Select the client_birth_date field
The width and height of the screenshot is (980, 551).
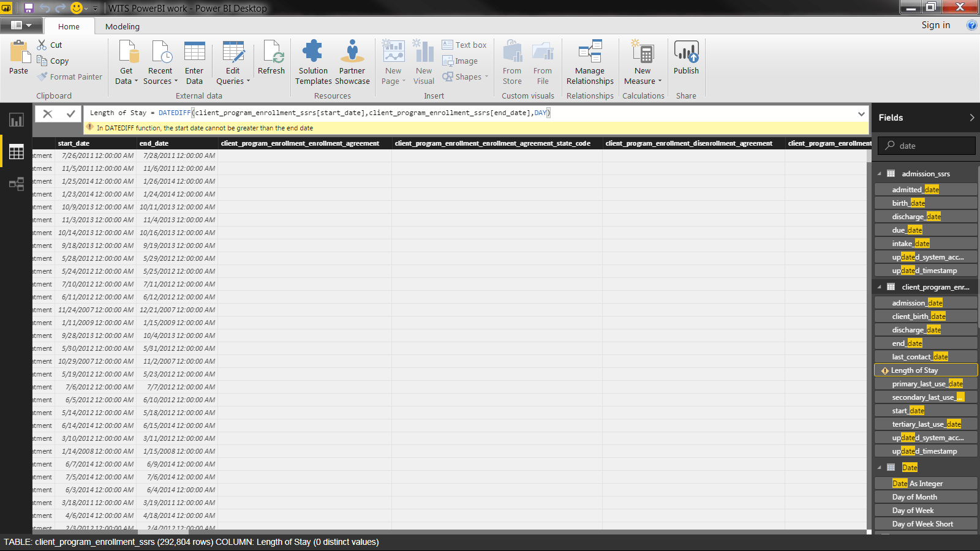925,317
